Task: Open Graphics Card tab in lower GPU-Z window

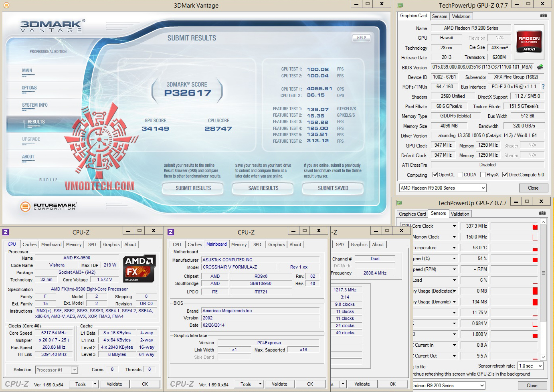Action: [x=412, y=214]
